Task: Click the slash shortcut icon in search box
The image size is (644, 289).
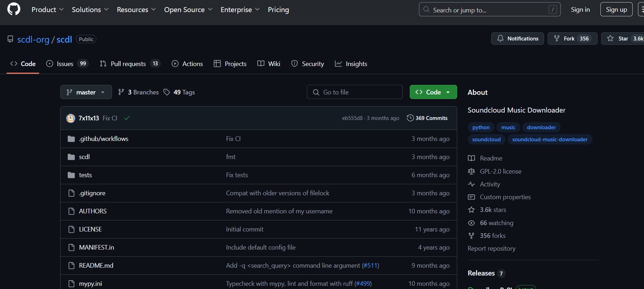Action: point(553,10)
